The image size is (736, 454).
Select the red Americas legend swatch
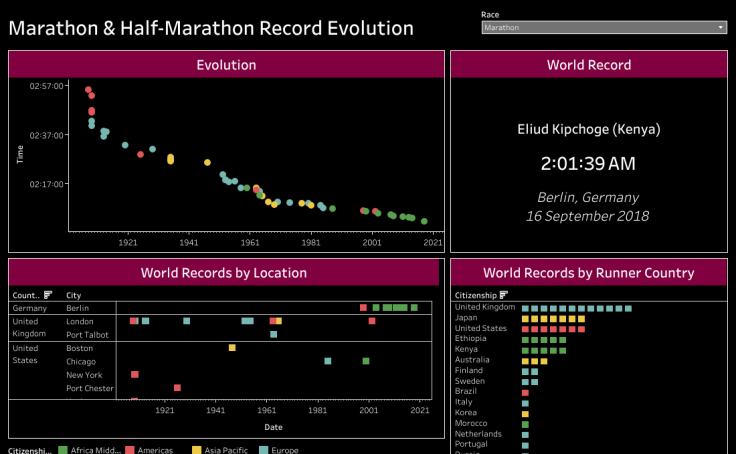click(x=130, y=450)
